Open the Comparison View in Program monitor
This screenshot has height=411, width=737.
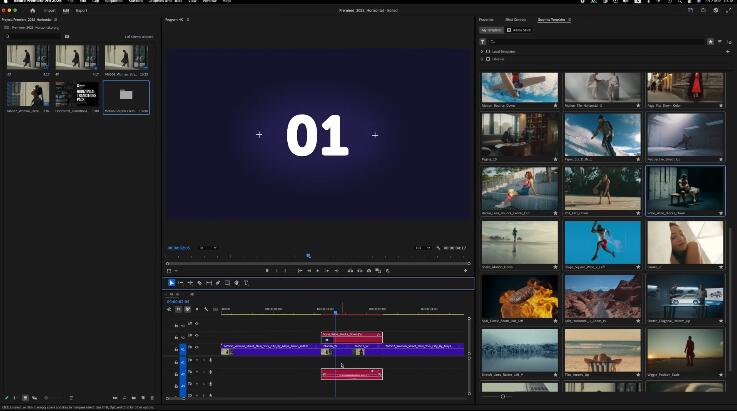pyautogui.click(x=378, y=270)
